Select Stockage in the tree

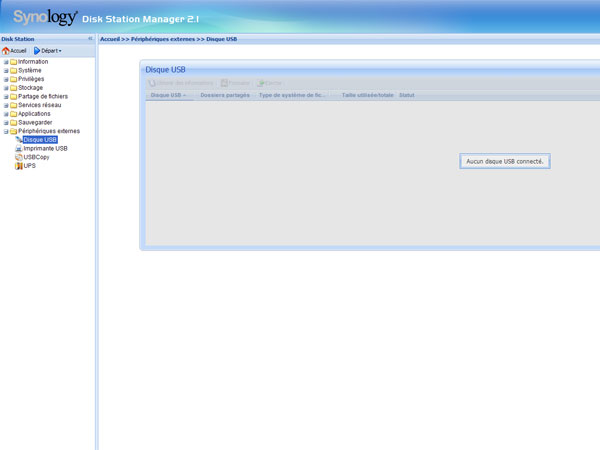[30, 88]
